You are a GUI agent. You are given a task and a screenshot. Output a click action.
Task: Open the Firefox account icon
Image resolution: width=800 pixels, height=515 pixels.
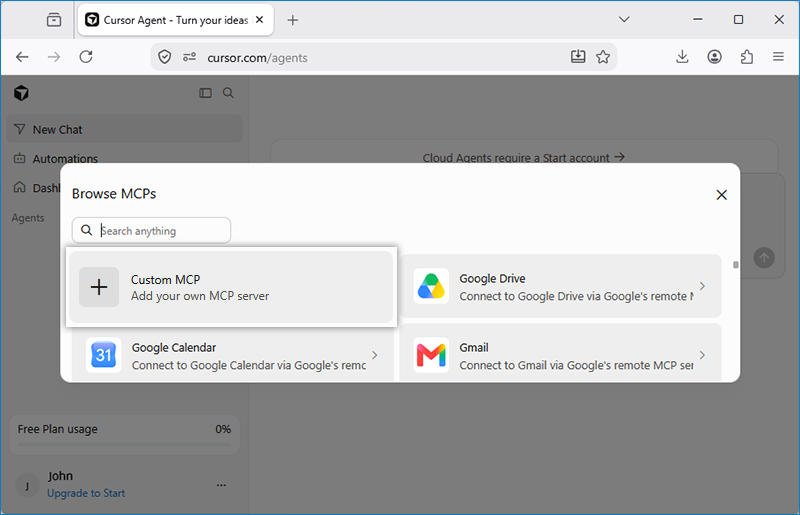[x=714, y=57]
